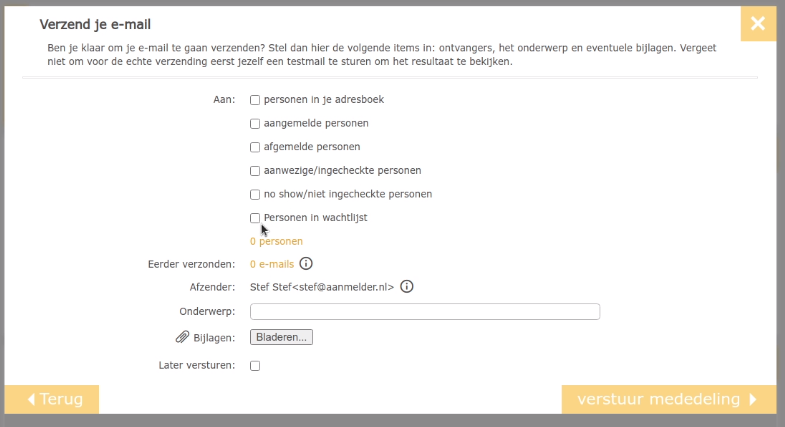Focus the Onderwerp subject field
The width and height of the screenshot is (785, 427).
(x=425, y=311)
